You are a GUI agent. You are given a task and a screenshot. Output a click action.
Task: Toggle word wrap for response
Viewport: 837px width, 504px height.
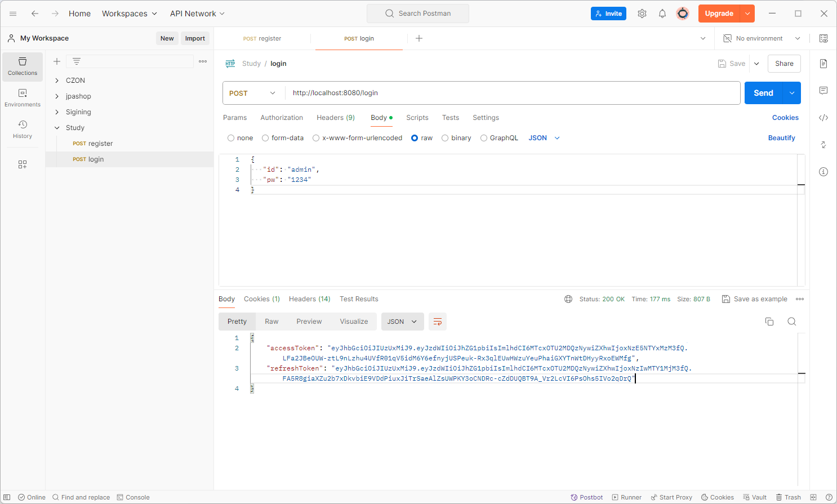click(438, 322)
